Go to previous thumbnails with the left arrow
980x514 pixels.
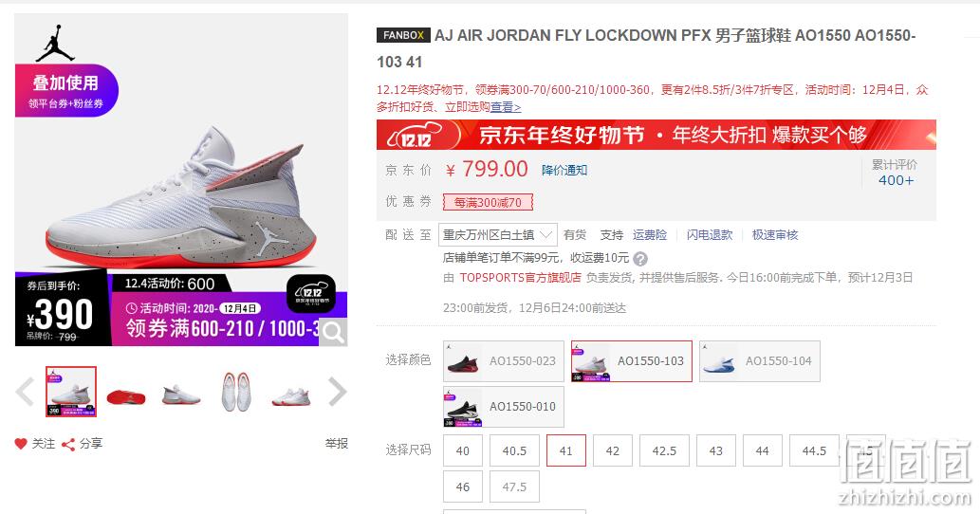coord(26,393)
